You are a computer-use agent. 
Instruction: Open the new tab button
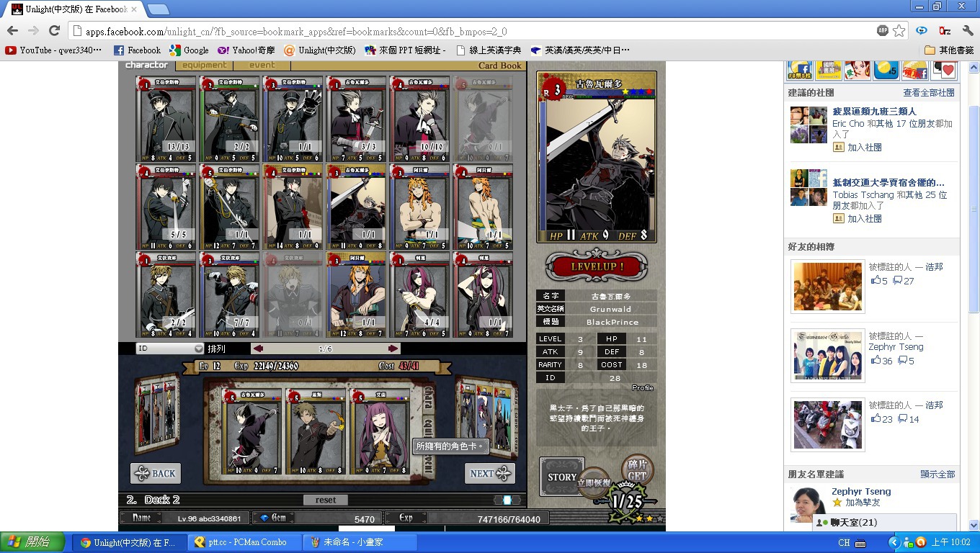click(x=158, y=9)
